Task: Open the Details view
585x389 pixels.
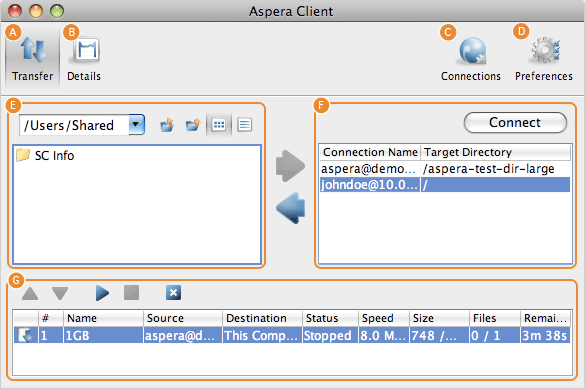Action: coord(84,58)
